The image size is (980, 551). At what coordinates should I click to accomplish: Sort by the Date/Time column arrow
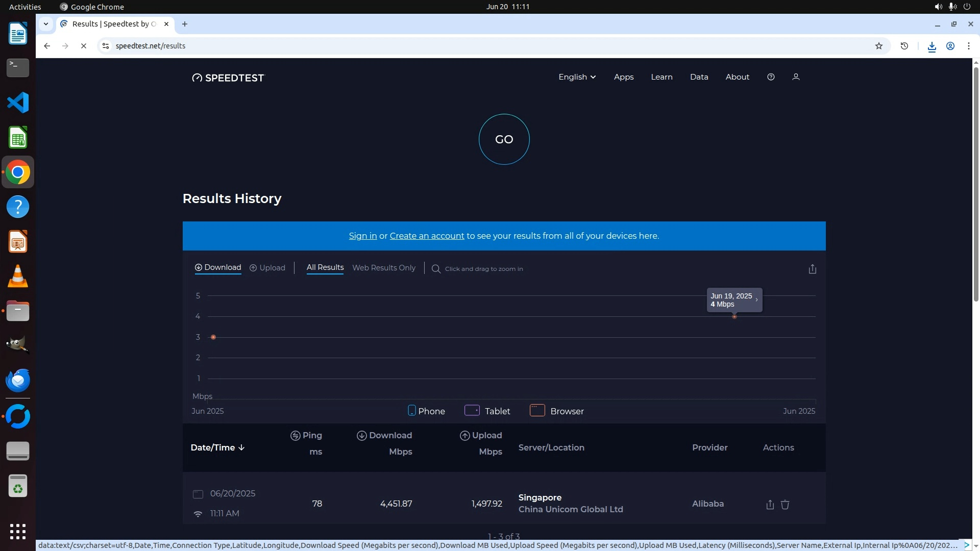pos(241,447)
